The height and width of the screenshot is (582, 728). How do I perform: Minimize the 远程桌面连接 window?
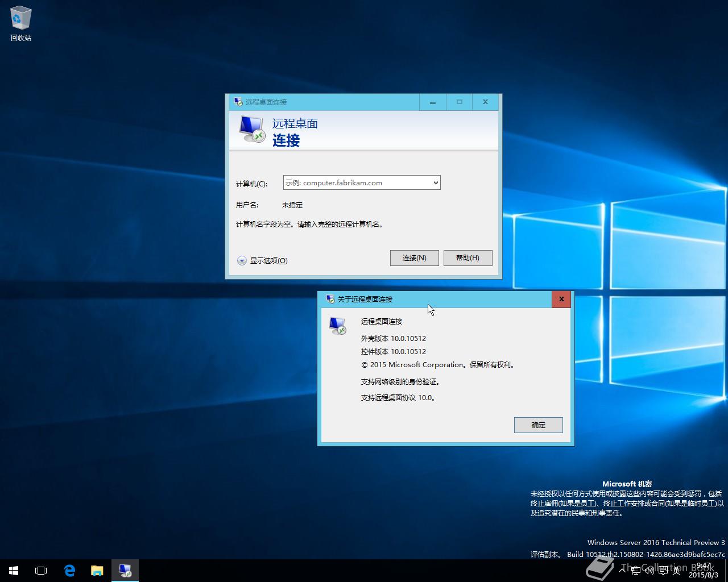pyautogui.click(x=433, y=102)
